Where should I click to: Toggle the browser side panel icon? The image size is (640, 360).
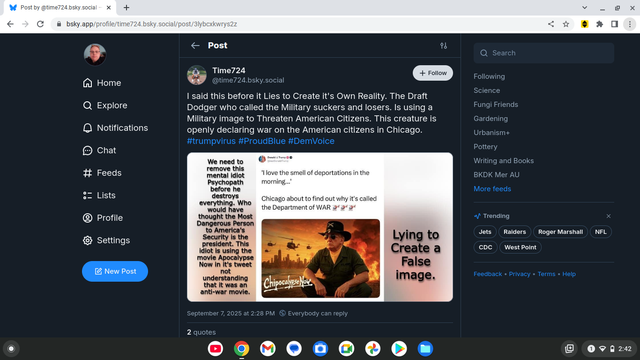point(614,24)
